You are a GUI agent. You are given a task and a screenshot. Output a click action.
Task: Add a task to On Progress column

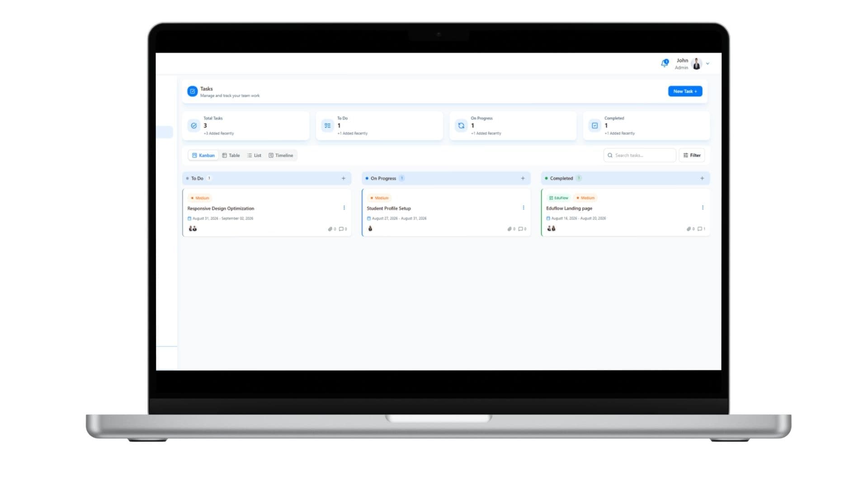(523, 178)
